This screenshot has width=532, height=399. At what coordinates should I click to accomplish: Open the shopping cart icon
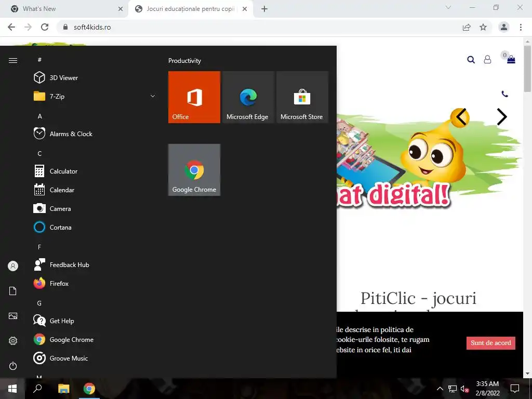511,60
